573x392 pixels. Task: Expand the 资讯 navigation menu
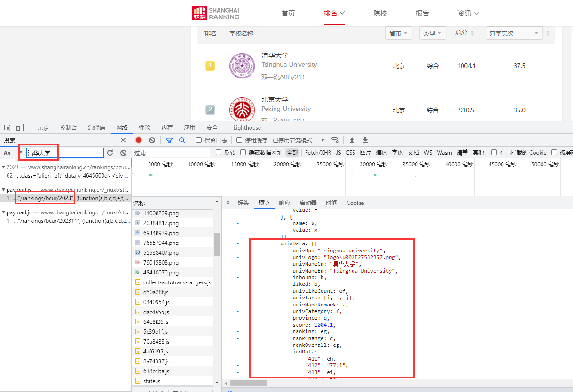468,13
